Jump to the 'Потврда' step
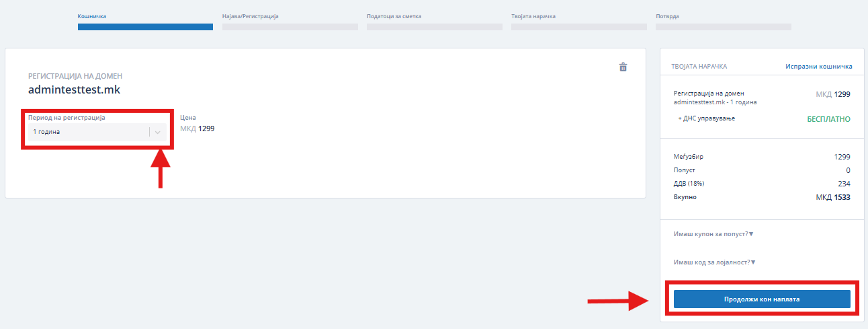Viewport: 868px width, 329px height. click(667, 15)
